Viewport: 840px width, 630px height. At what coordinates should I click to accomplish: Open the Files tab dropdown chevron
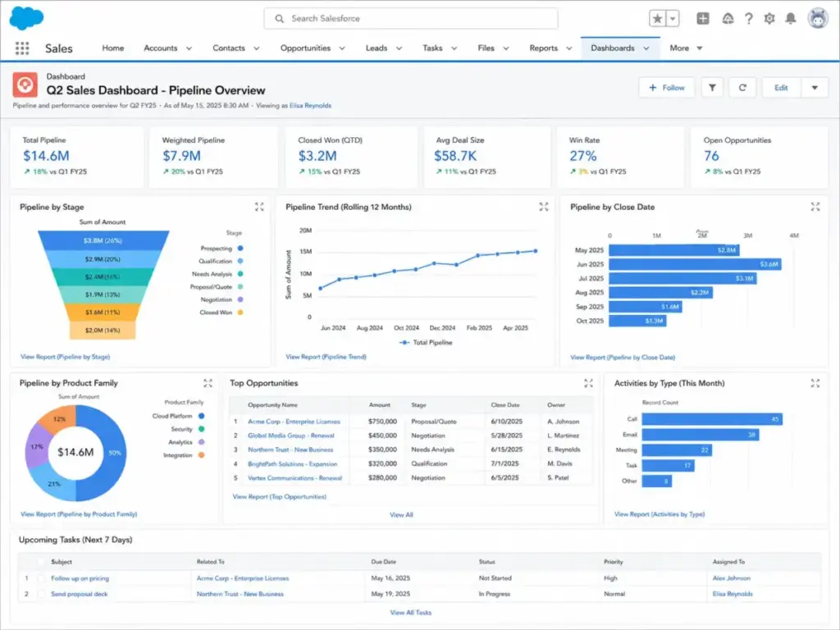coord(505,48)
